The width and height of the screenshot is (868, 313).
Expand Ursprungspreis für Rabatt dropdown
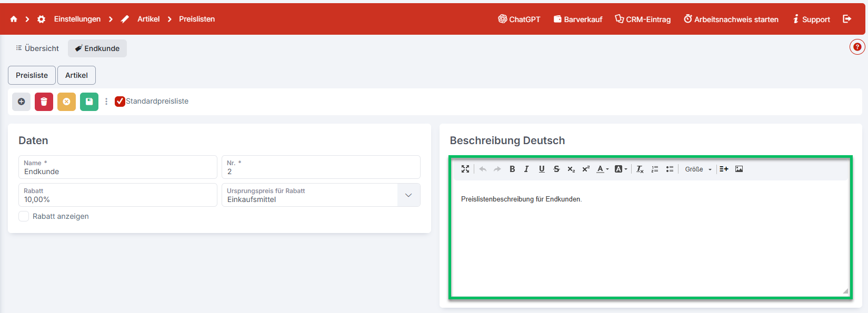[408, 195]
